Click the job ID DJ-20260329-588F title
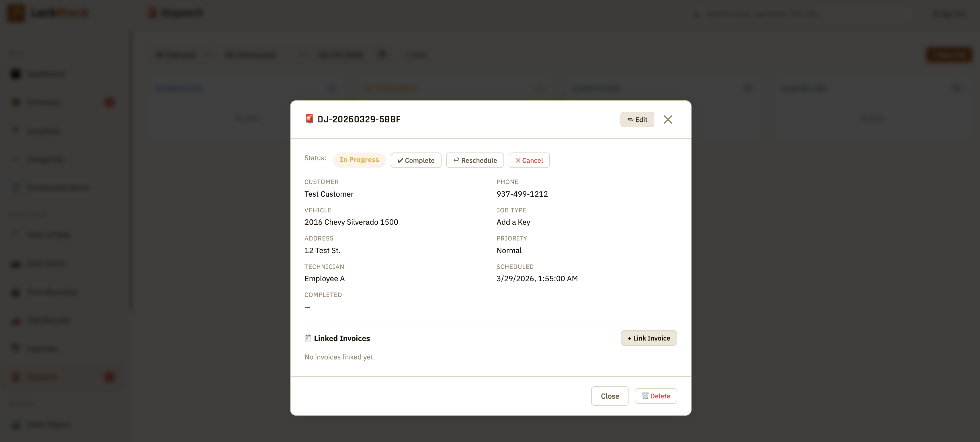The height and width of the screenshot is (442, 980). [359, 120]
